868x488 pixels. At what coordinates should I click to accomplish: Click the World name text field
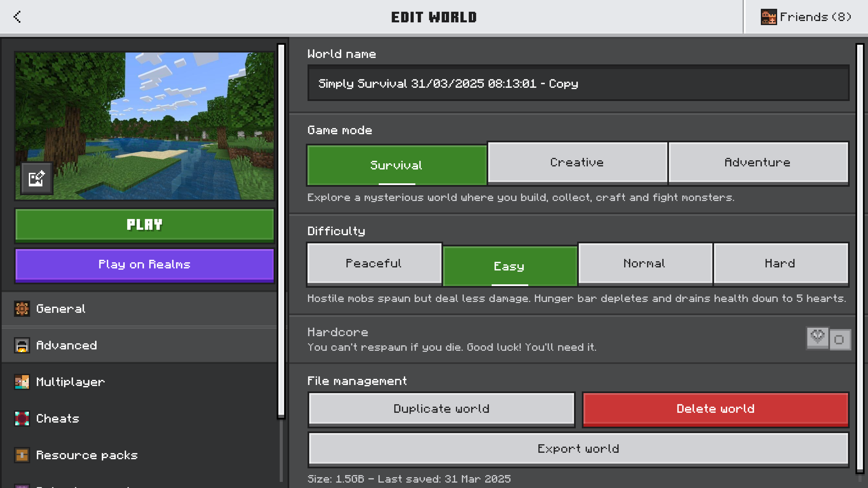578,83
